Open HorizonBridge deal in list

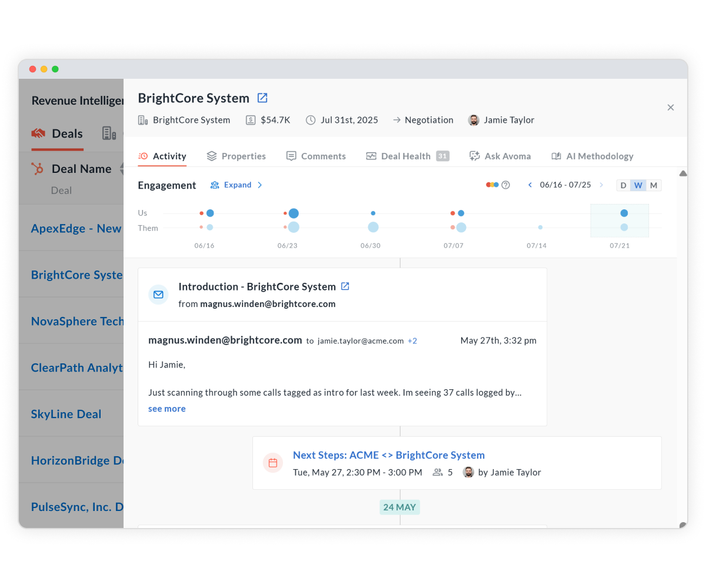(x=77, y=460)
